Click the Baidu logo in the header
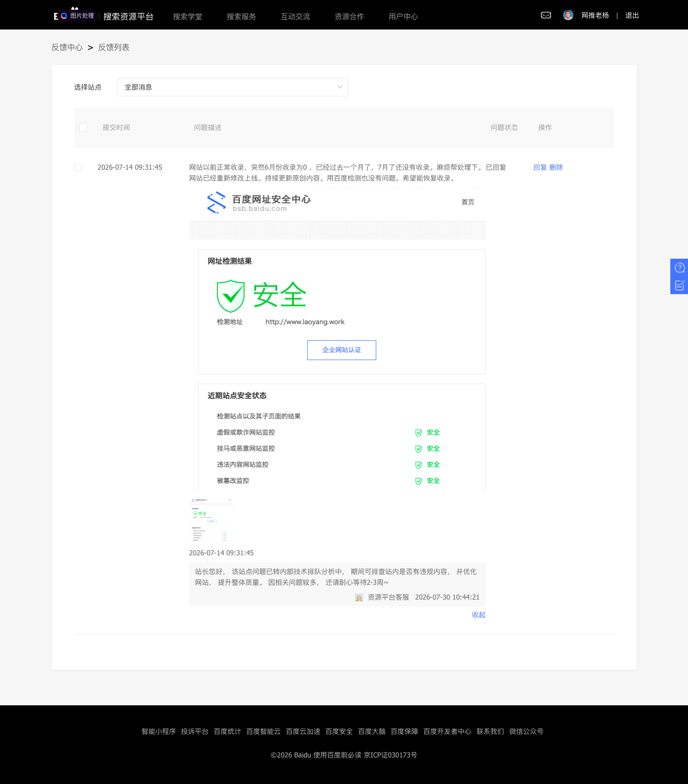 click(74, 15)
